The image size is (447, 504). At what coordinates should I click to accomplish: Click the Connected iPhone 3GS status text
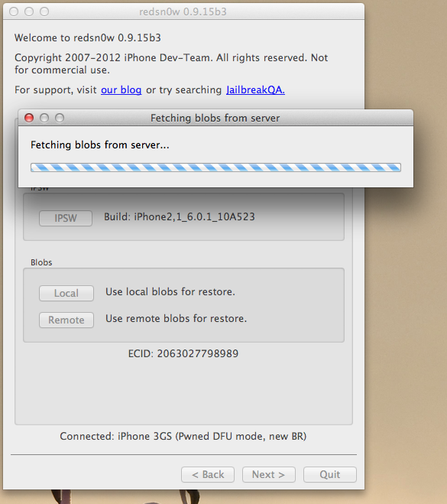point(183,436)
